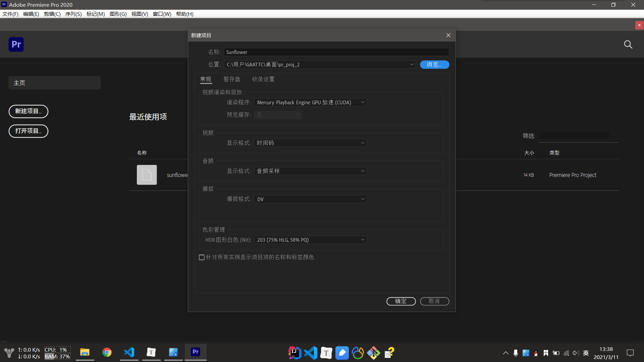Open the video display format dropdown

tap(310, 143)
